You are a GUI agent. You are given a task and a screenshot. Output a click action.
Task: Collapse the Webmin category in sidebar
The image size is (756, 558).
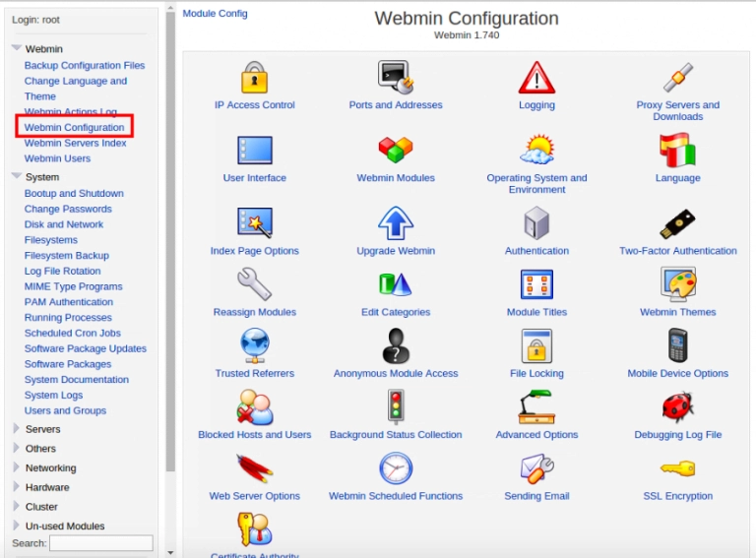pyautogui.click(x=17, y=47)
